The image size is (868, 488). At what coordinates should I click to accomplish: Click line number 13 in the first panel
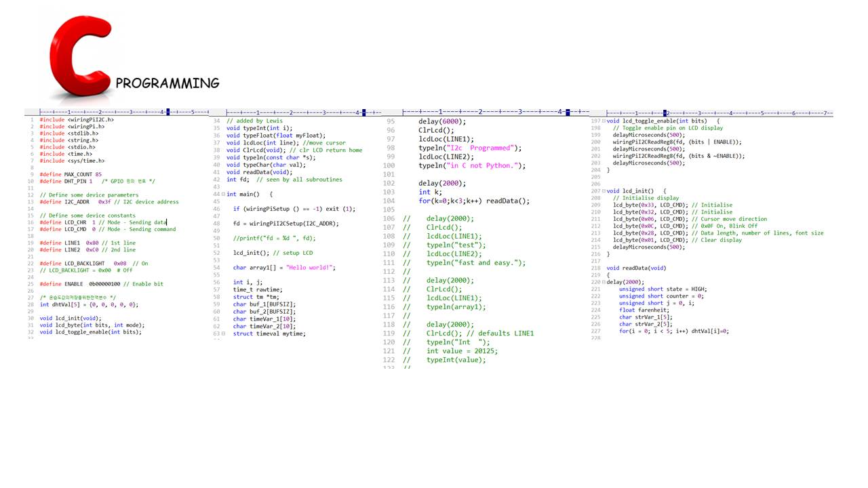click(x=31, y=202)
